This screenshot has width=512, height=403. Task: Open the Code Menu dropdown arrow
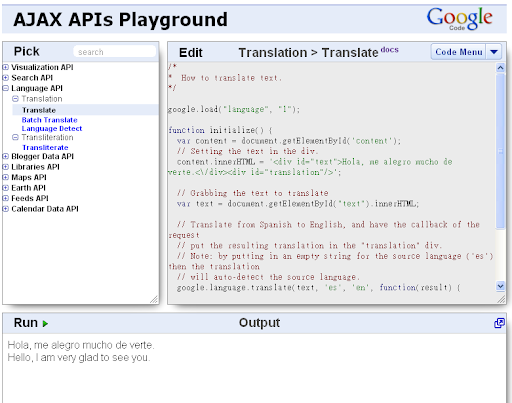(494, 52)
